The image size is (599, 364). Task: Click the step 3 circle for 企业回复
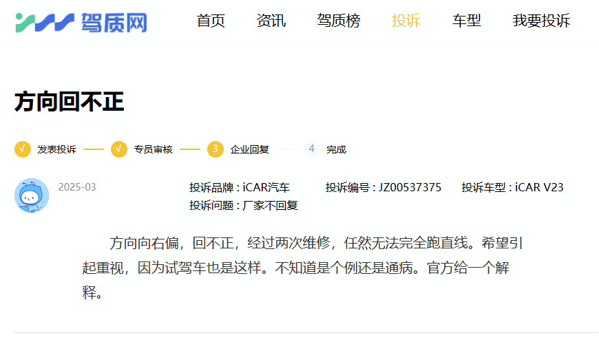pos(215,149)
